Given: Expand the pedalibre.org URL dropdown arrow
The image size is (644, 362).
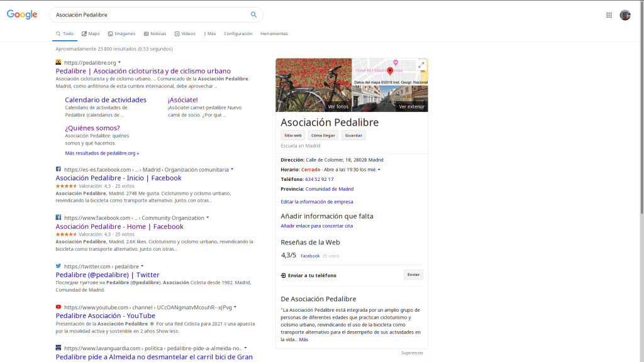Looking at the screenshot, I should pos(119,62).
